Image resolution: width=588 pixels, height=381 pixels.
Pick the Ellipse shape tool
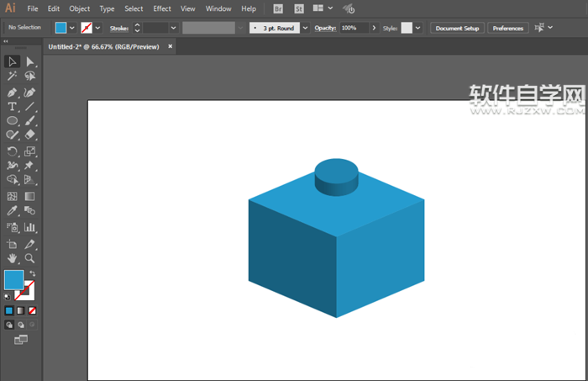(x=13, y=121)
